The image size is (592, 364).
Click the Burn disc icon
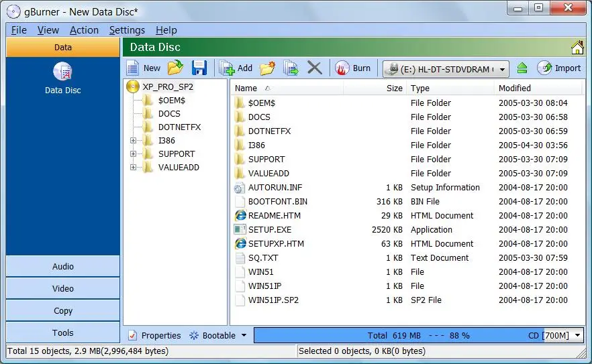click(x=342, y=68)
